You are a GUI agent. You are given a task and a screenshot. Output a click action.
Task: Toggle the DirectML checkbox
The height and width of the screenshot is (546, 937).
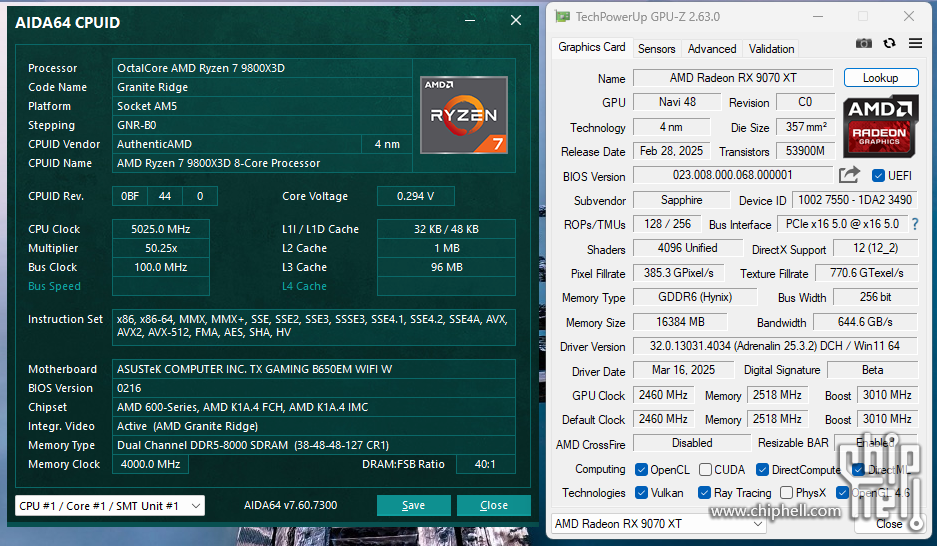click(x=858, y=470)
